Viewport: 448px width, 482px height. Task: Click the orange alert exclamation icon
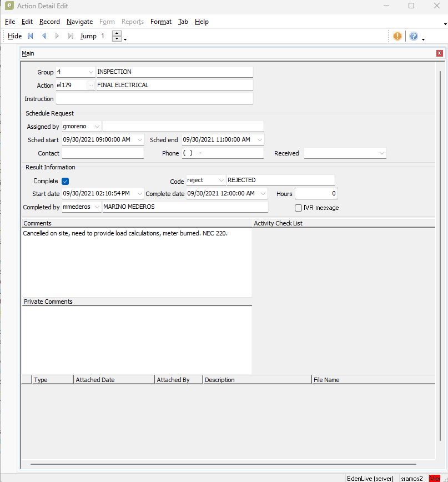[397, 36]
